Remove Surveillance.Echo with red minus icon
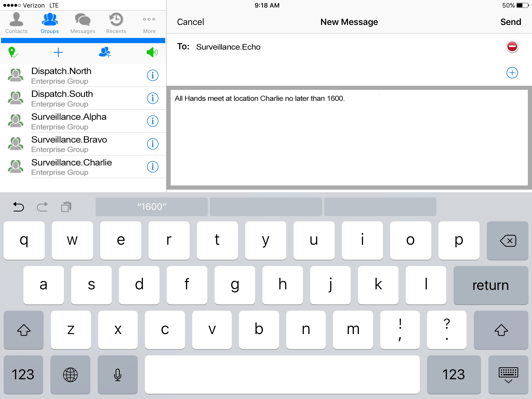Viewport: 532px width, 399px height. click(512, 47)
